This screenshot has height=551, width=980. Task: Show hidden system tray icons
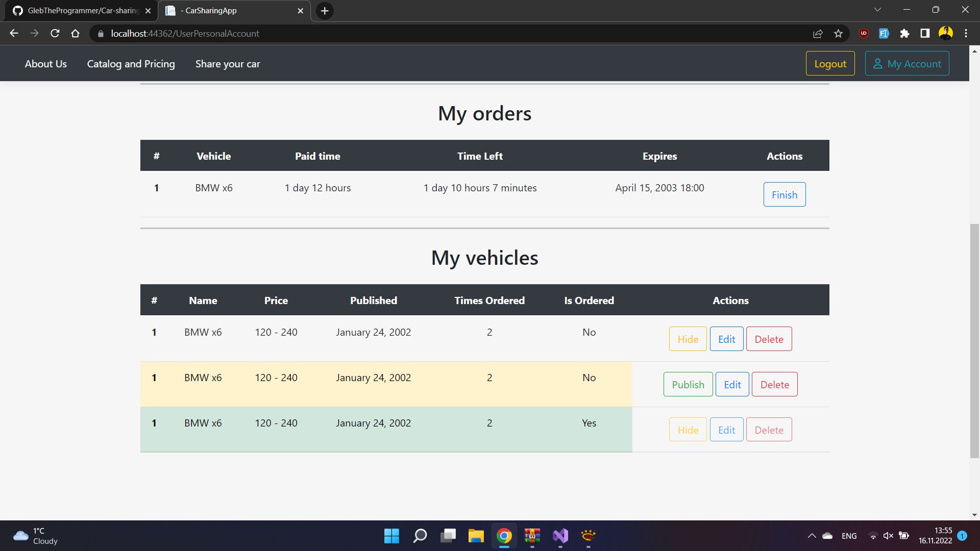pyautogui.click(x=812, y=536)
